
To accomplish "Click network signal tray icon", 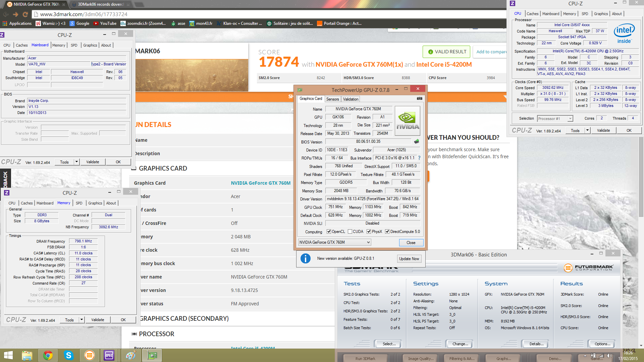I will pyautogui.click(x=601, y=356).
